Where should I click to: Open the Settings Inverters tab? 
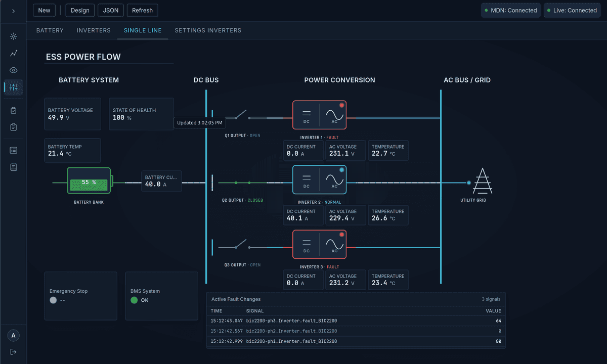point(208,30)
